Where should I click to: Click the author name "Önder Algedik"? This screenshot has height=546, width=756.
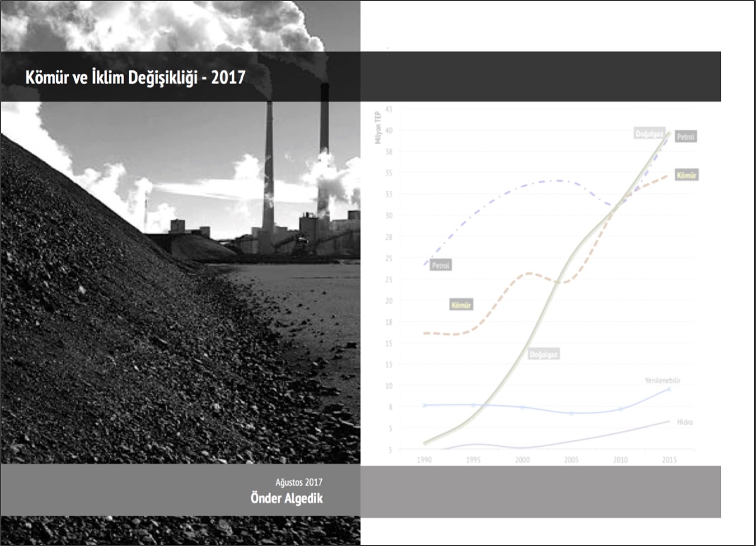(287, 498)
